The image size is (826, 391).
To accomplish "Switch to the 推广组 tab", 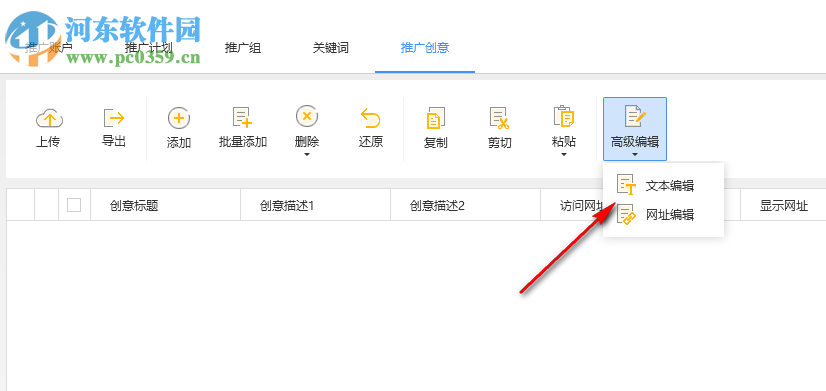I will pyautogui.click(x=243, y=48).
